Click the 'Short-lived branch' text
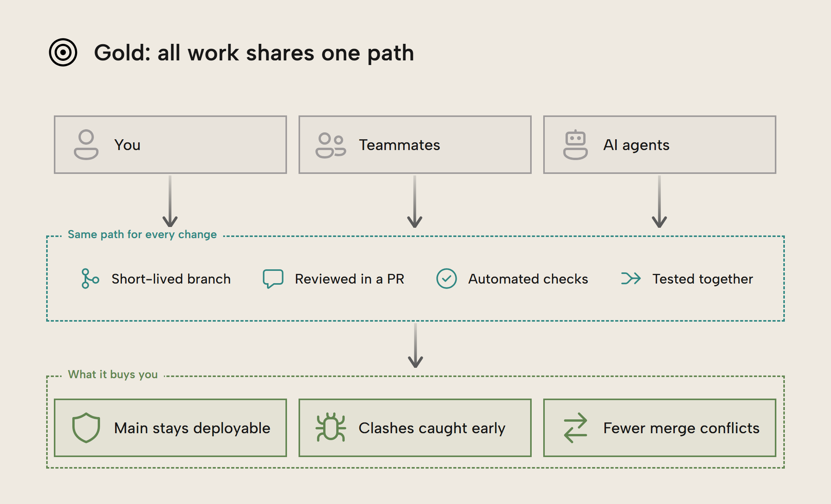 (171, 279)
